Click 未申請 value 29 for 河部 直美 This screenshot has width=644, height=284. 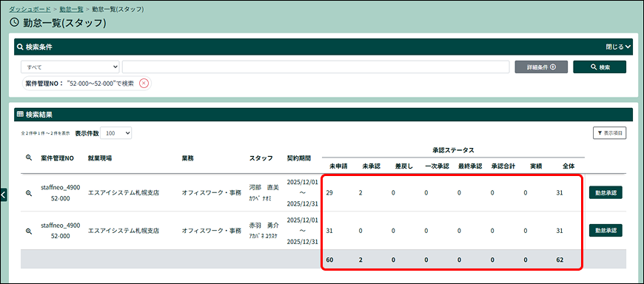point(329,193)
